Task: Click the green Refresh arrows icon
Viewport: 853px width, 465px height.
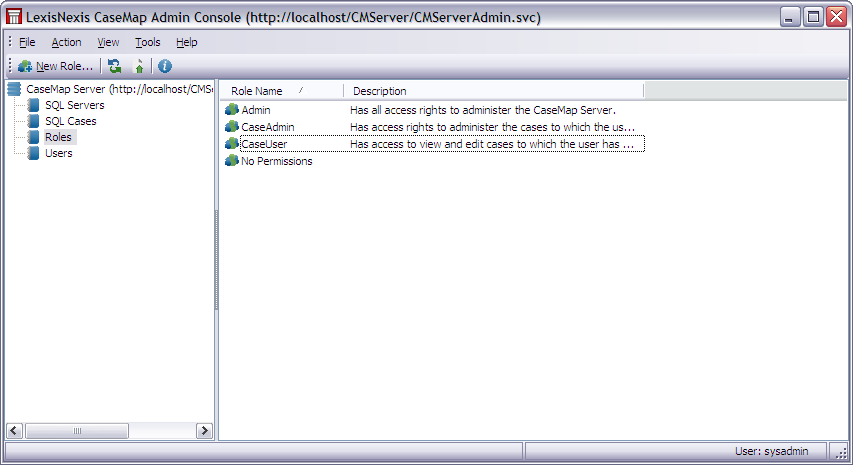Action: coord(114,66)
